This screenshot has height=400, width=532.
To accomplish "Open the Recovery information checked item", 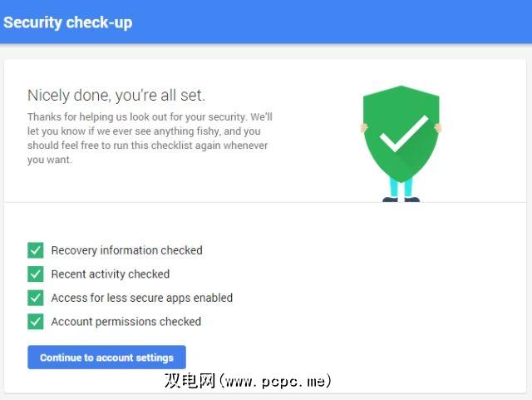I will tap(126, 250).
